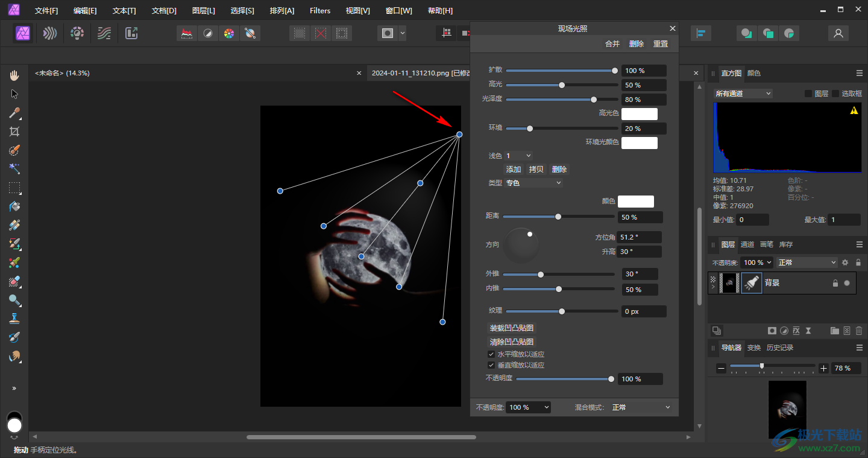Screen dimensions: 868x458
Task: Select the Flood Fill bucket tool
Action: point(14,206)
